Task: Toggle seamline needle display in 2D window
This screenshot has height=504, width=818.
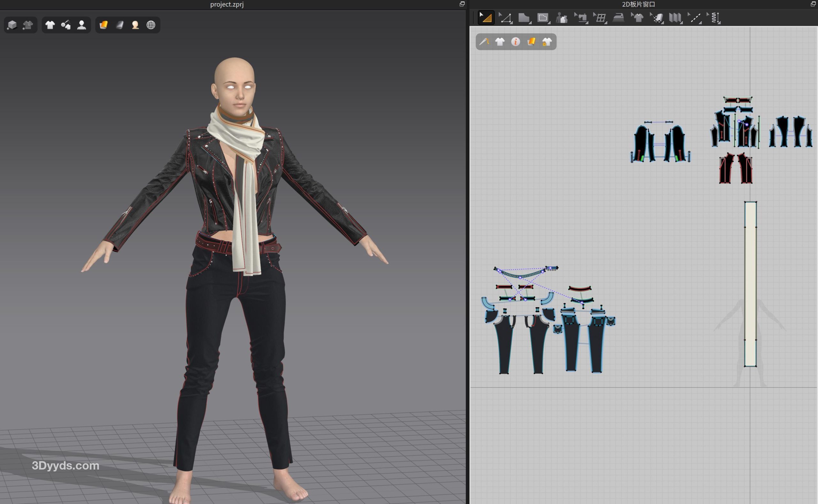Action: tap(484, 42)
